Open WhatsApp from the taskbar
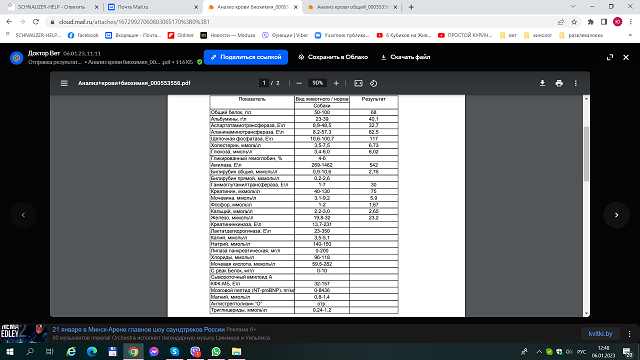The width and height of the screenshot is (640, 360). tap(216, 351)
